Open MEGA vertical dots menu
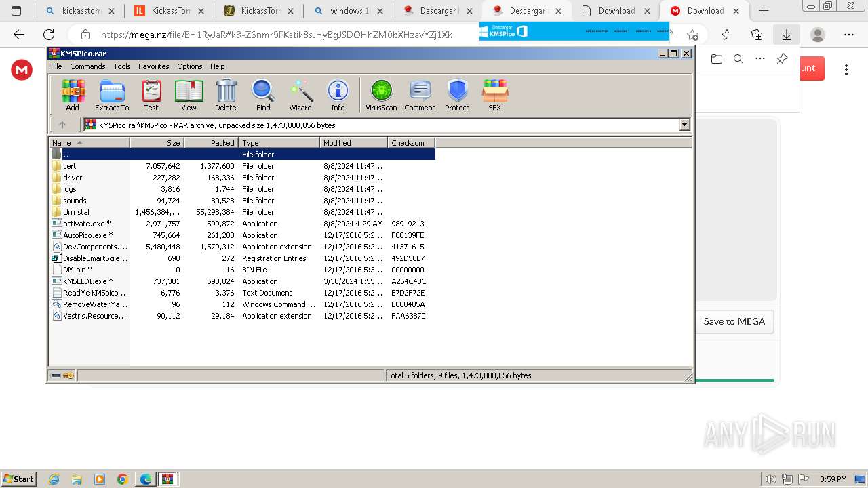This screenshot has width=868, height=488. [x=846, y=69]
